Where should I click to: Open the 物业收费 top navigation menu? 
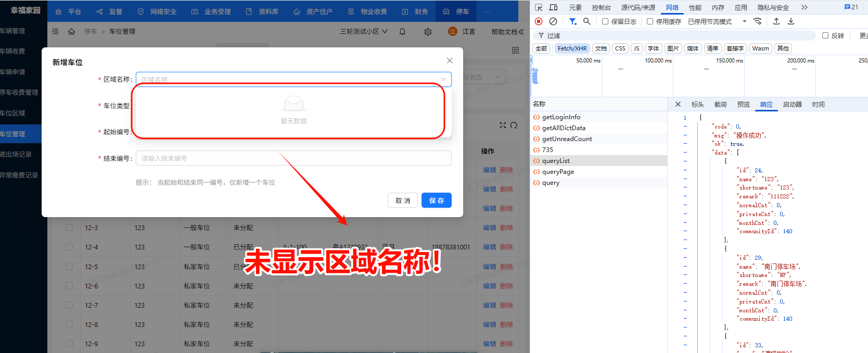tap(368, 11)
